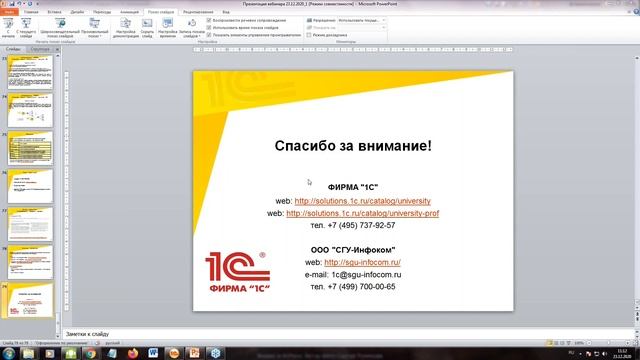Switch to the Transitions (Переходы) tab

pos(102,12)
